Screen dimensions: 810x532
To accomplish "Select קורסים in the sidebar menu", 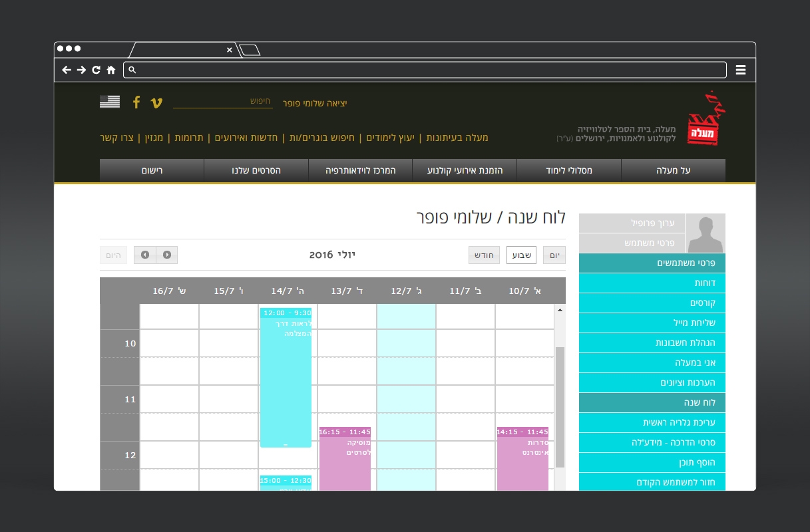I will [652, 303].
